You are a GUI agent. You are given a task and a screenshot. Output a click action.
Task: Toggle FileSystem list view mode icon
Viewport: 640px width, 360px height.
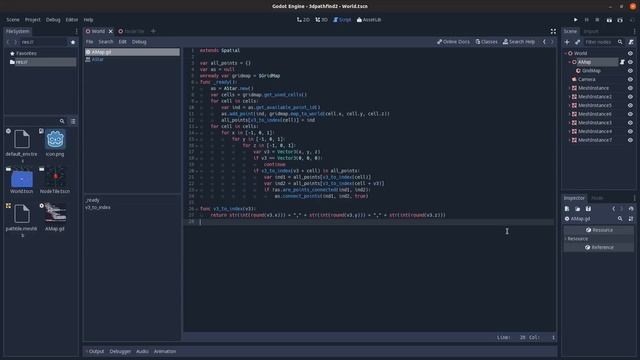click(x=73, y=121)
